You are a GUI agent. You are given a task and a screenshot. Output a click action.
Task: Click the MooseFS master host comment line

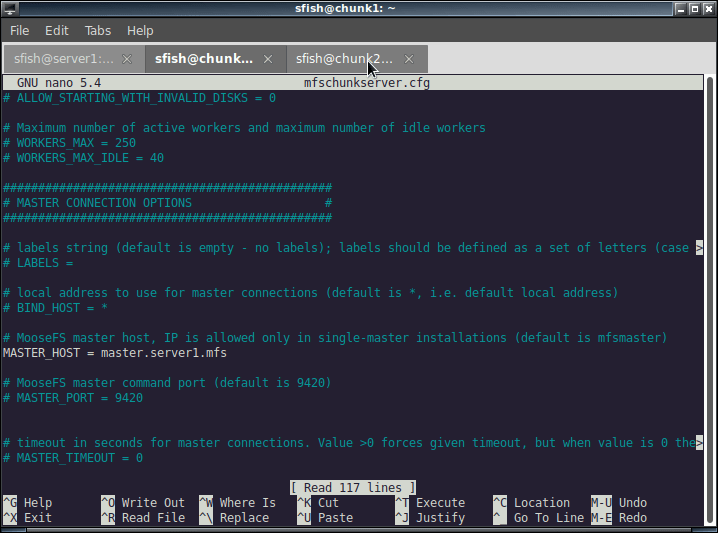click(335, 338)
